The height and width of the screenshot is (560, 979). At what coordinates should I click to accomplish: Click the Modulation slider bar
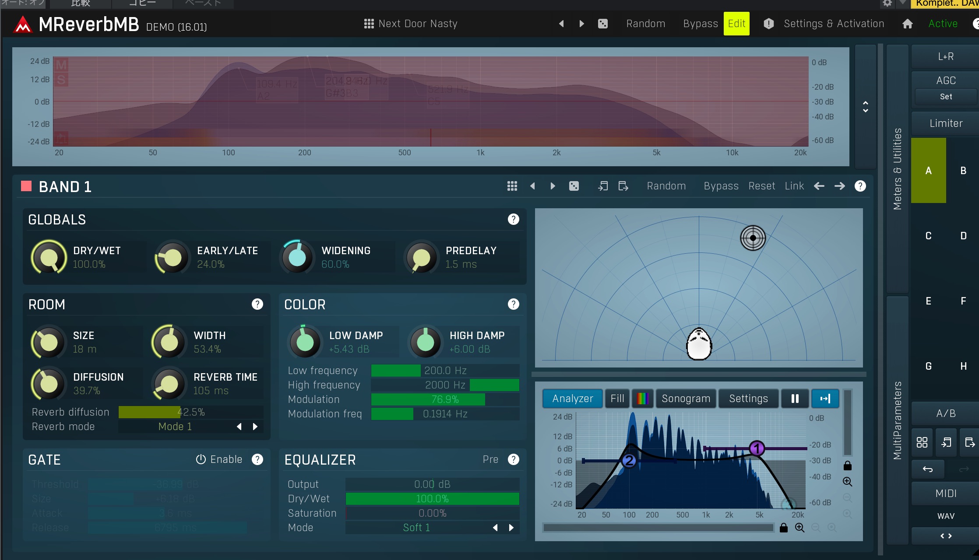[x=445, y=399]
